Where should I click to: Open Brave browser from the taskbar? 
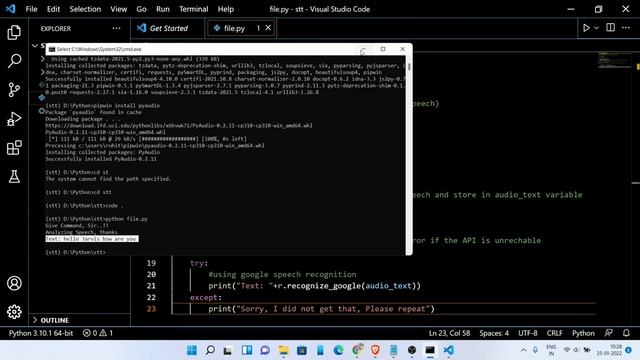[375, 350]
